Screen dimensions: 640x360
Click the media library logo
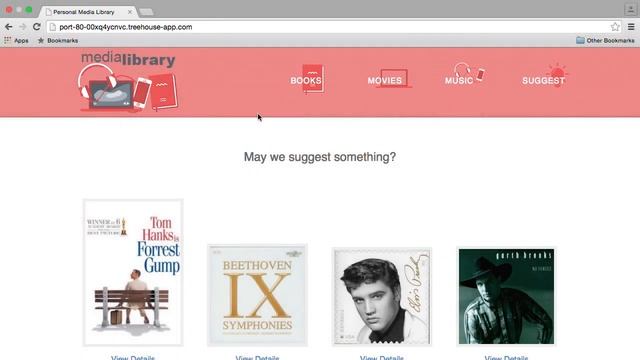coord(128,81)
